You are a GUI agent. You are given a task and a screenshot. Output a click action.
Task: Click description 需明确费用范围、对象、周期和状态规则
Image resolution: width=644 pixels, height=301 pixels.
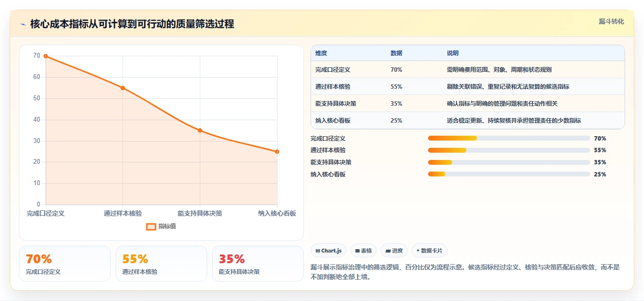pos(499,70)
